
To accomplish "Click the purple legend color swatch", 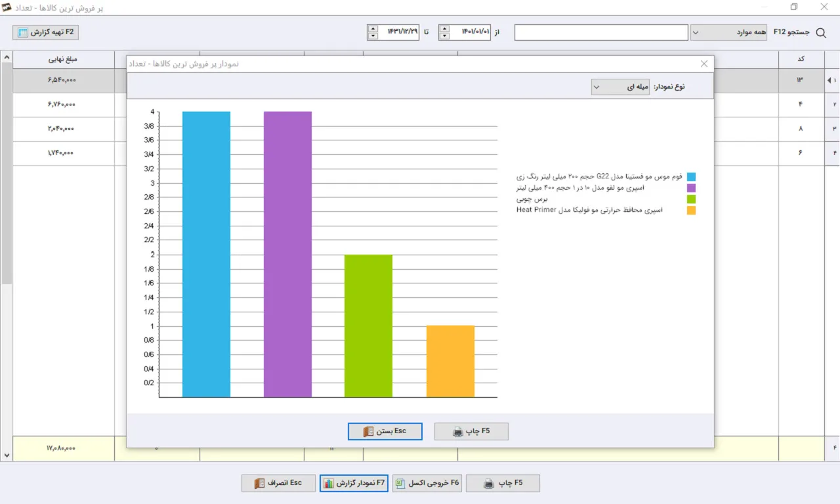I will pyautogui.click(x=691, y=188).
